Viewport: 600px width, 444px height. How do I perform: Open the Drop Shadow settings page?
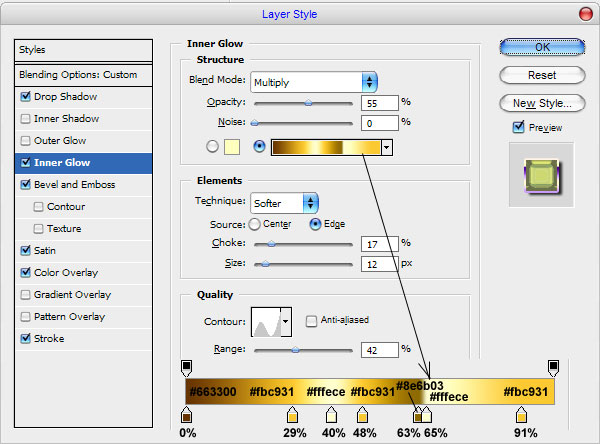pyautogui.click(x=65, y=96)
